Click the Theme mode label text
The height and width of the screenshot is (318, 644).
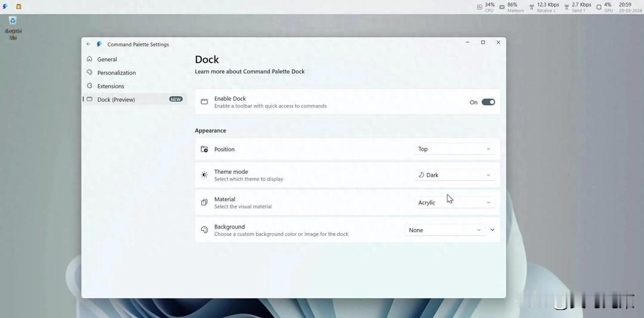(231, 172)
